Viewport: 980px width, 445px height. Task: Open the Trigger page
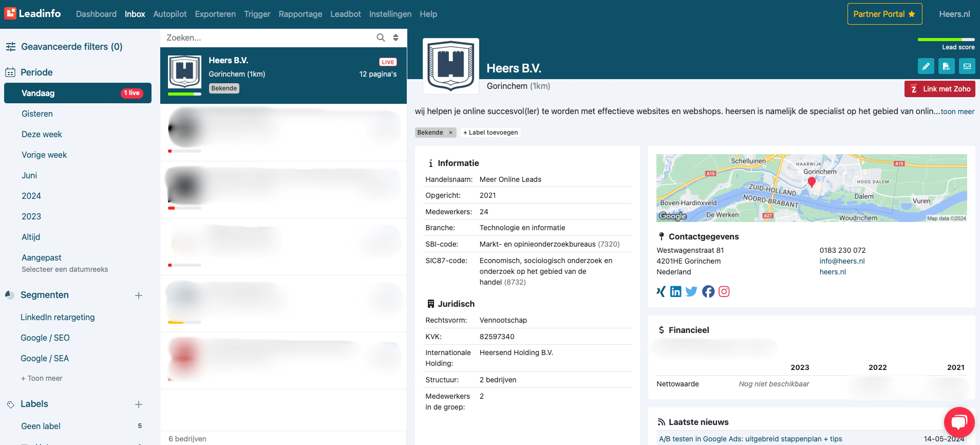coord(257,14)
